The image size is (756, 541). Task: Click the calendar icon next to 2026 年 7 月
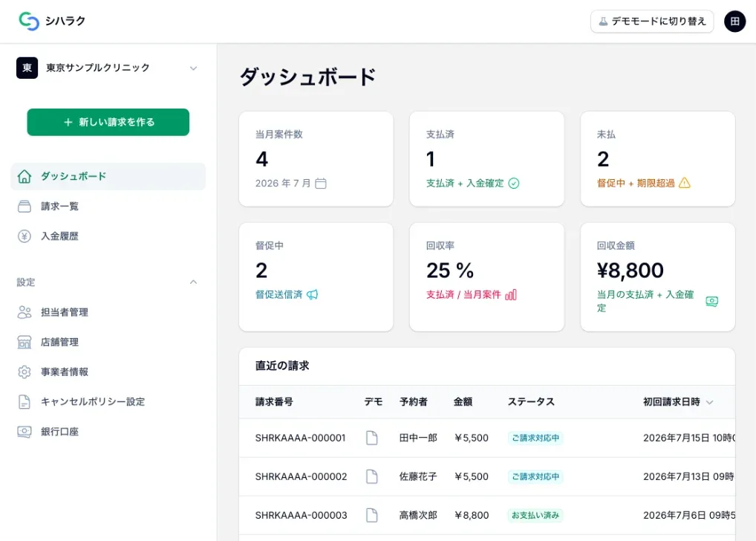coord(321,184)
